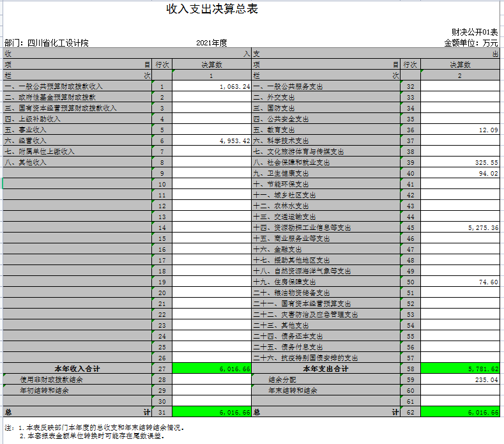Select expense-side 决算数 column header

pyautogui.click(x=460, y=65)
